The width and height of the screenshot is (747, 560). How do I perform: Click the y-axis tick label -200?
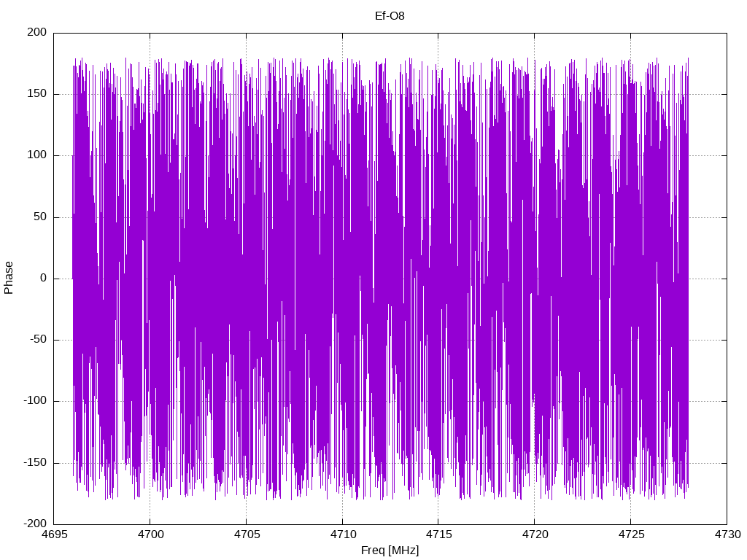[x=35, y=524]
